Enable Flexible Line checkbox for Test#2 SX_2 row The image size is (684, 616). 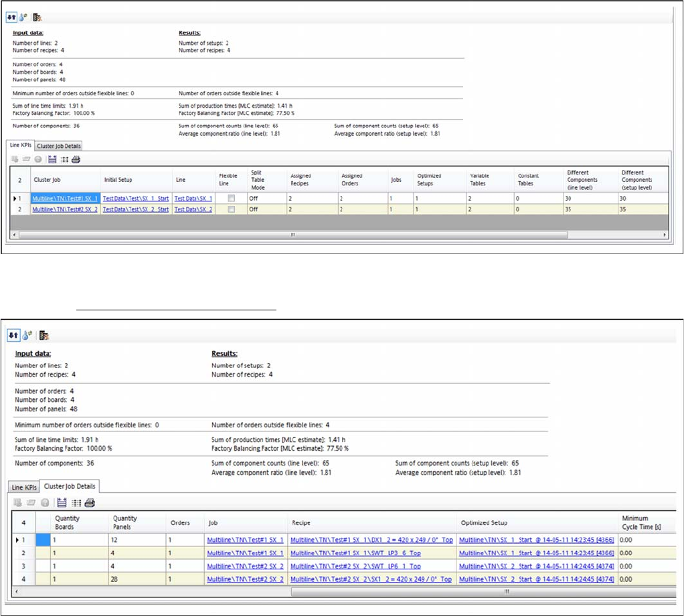pyautogui.click(x=231, y=209)
